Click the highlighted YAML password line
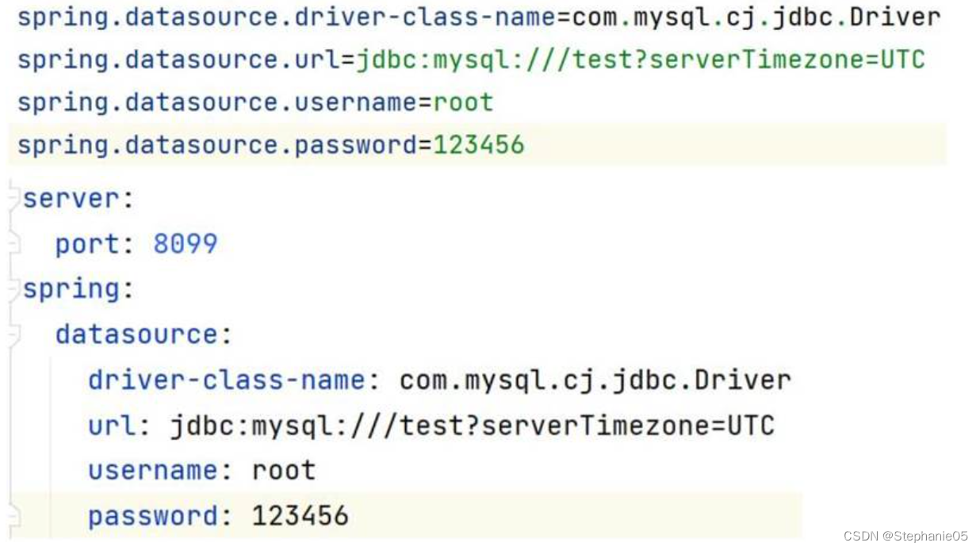The width and height of the screenshot is (980, 550). click(x=214, y=515)
